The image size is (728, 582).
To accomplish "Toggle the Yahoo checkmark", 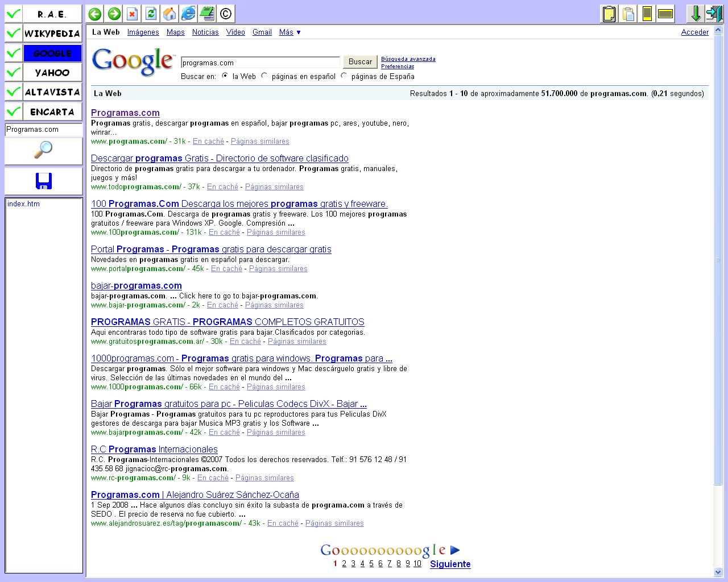I will pyautogui.click(x=14, y=72).
